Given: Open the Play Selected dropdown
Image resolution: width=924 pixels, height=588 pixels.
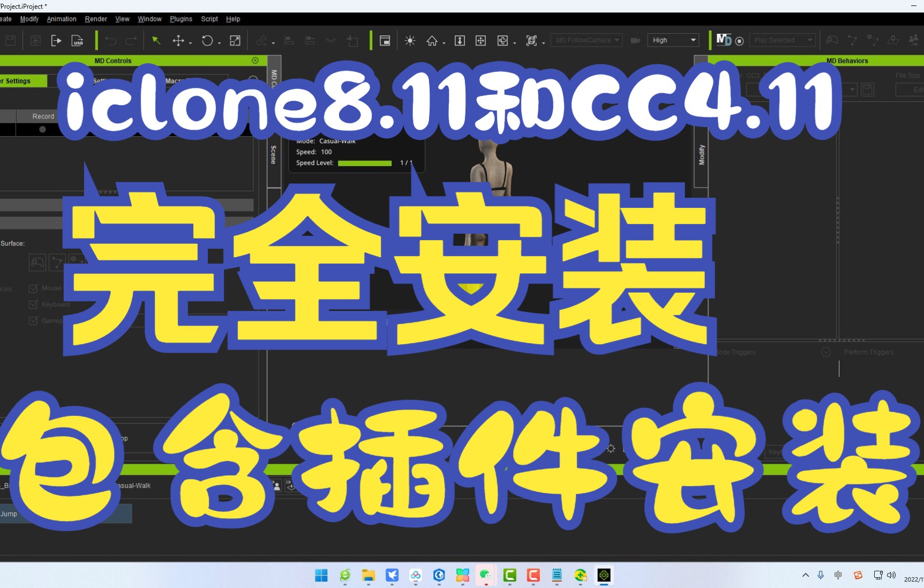Looking at the screenshot, I should [782, 40].
